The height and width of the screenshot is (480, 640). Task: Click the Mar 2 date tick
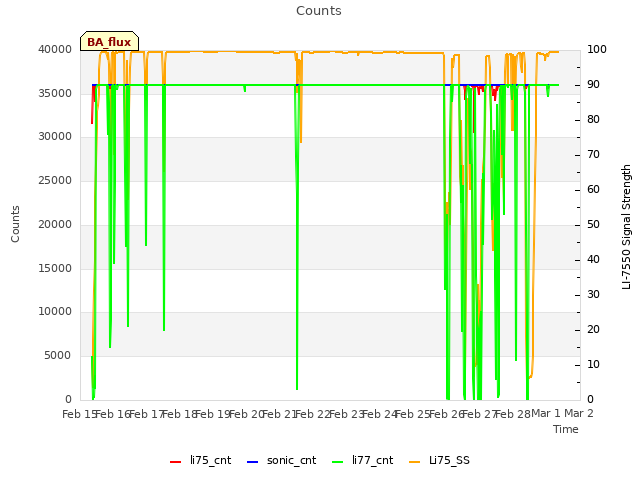(x=579, y=413)
